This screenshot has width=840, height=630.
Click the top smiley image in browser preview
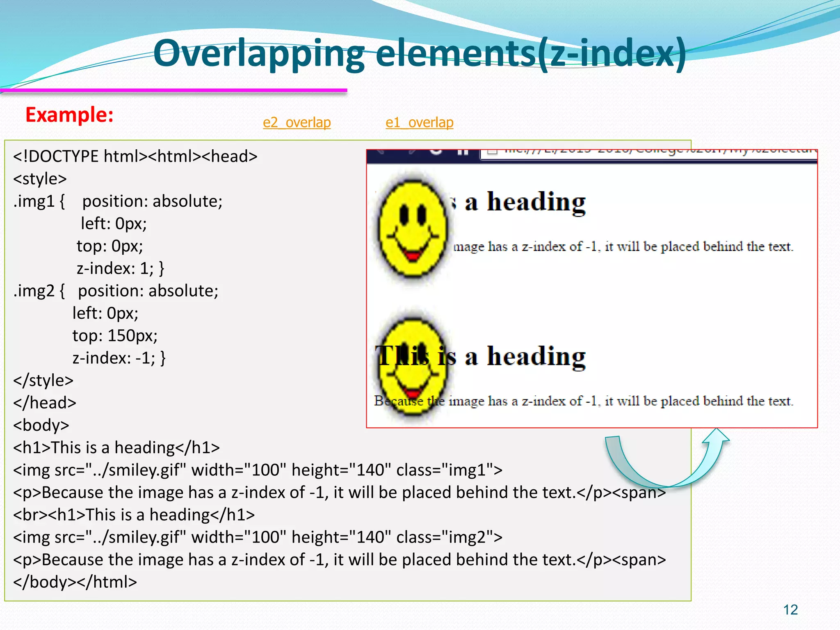(412, 229)
